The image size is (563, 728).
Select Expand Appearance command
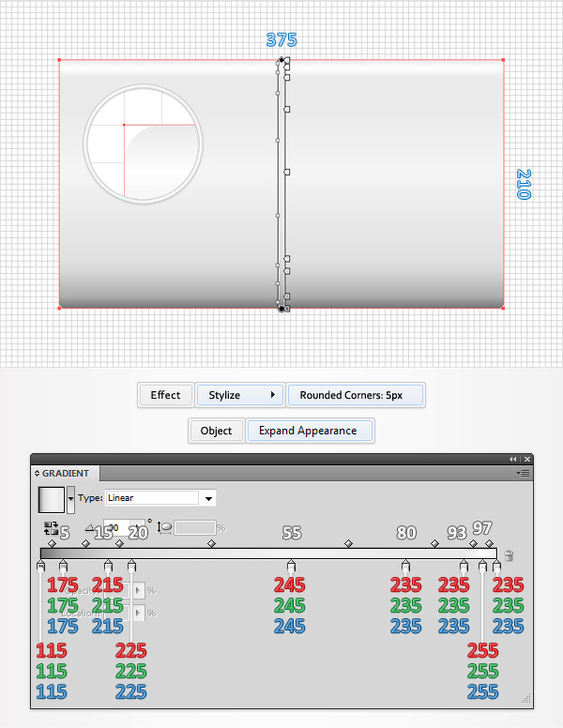(309, 431)
